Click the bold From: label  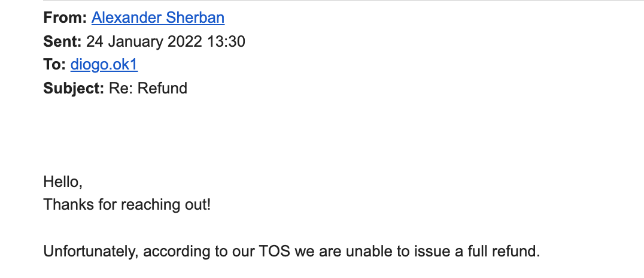pos(65,18)
